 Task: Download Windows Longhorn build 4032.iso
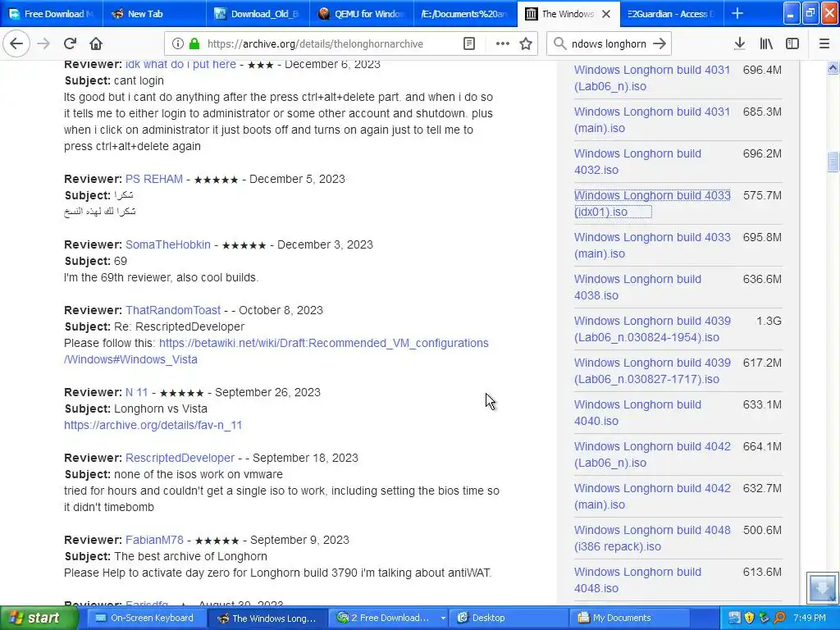pyautogui.click(x=637, y=162)
